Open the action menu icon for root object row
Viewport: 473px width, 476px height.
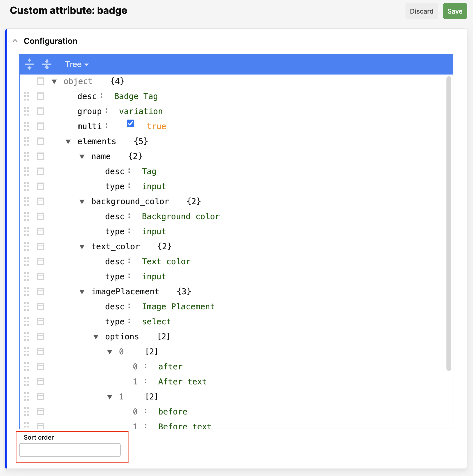(40, 81)
